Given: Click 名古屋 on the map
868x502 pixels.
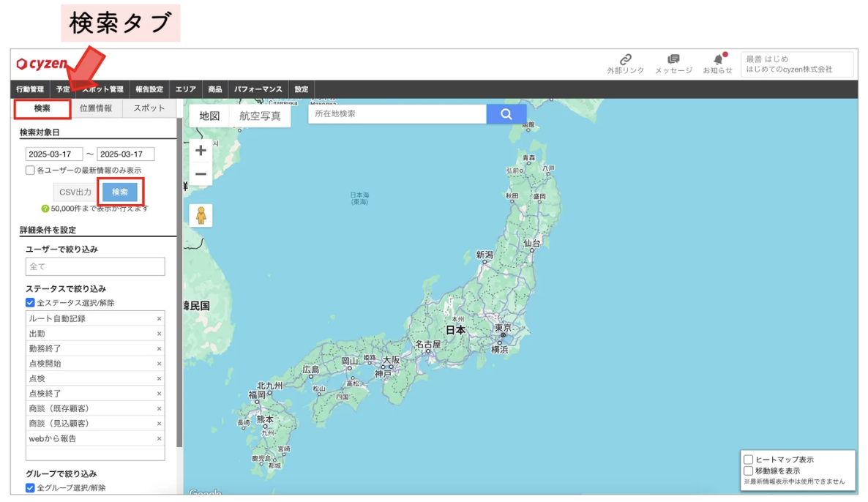Looking at the screenshot, I should (428, 344).
